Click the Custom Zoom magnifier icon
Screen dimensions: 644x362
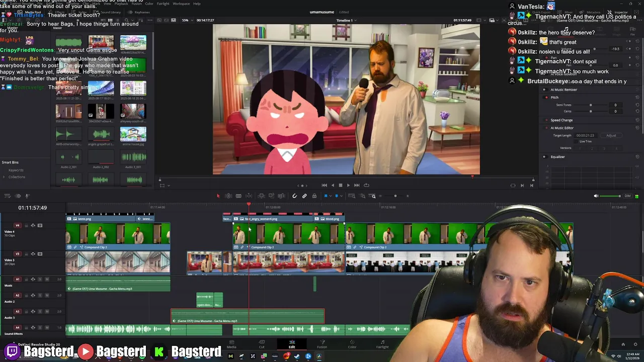point(373,196)
